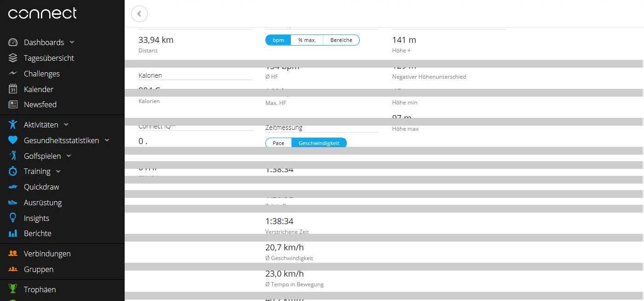The image size is (644, 301).
Task: Click the Insights lightbulb icon
Action: (x=13, y=218)
